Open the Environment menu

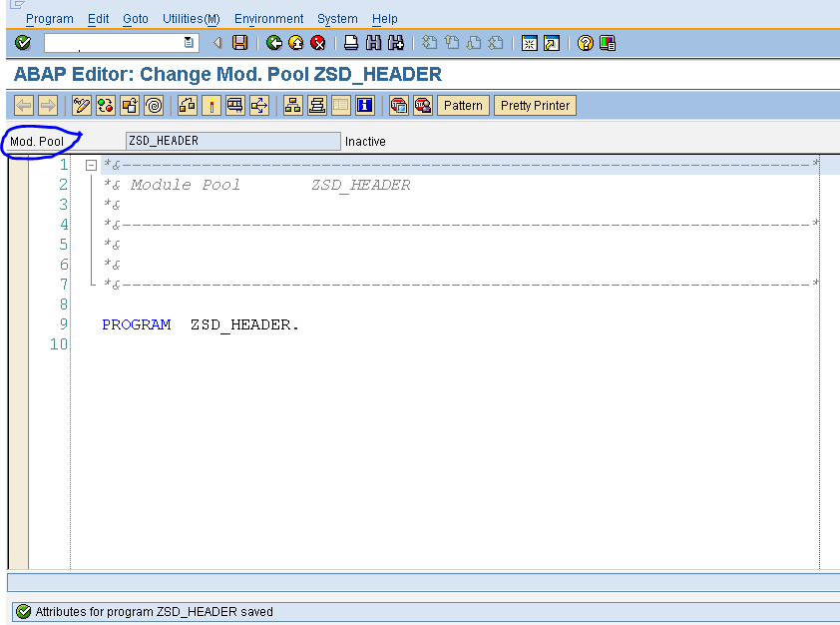pyautogui.click(x=268, y=18)
